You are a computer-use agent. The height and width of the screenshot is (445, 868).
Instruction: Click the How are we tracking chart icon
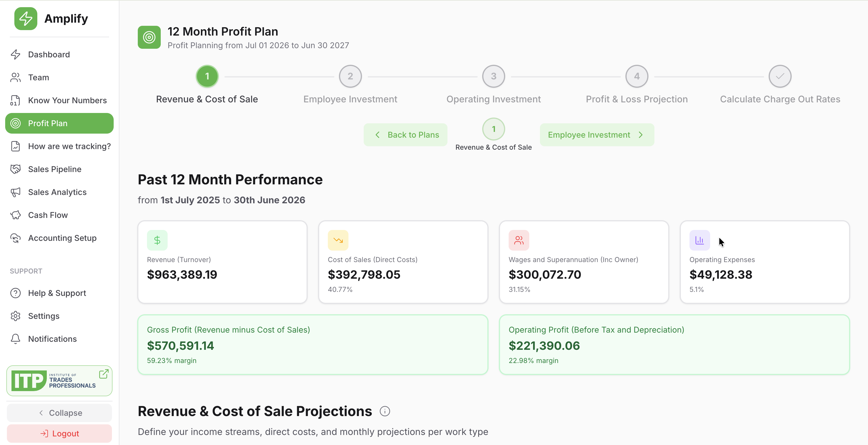15,146
